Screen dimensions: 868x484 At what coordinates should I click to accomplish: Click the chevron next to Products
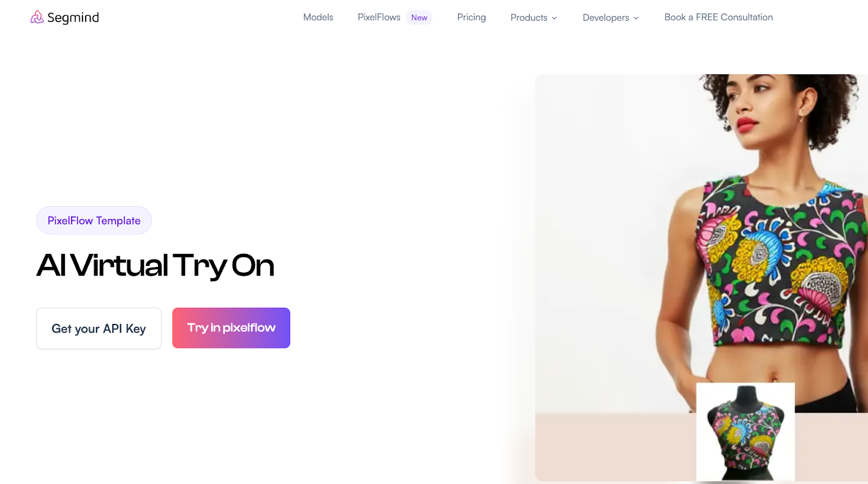(554, 18)
